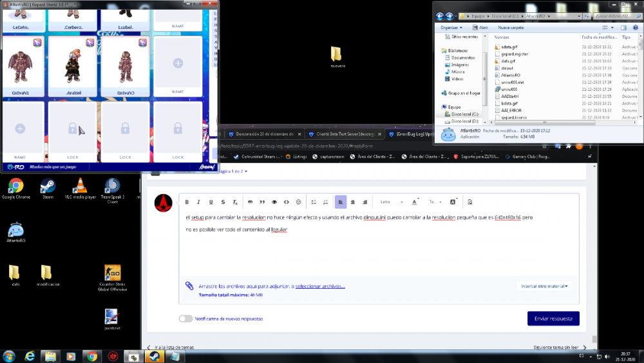Screen dimensions: 644x363
Task: Apply italic in the reply editor
Action: [x=199, y=202]
